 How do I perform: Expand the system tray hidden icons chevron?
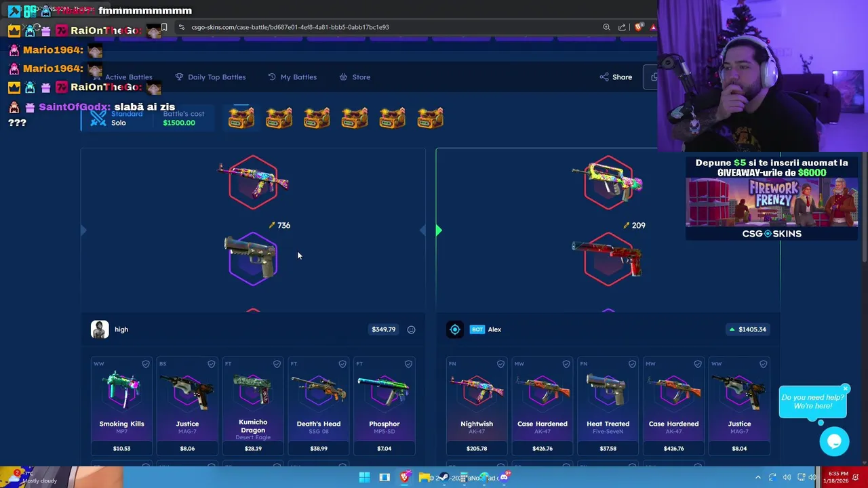758,477
